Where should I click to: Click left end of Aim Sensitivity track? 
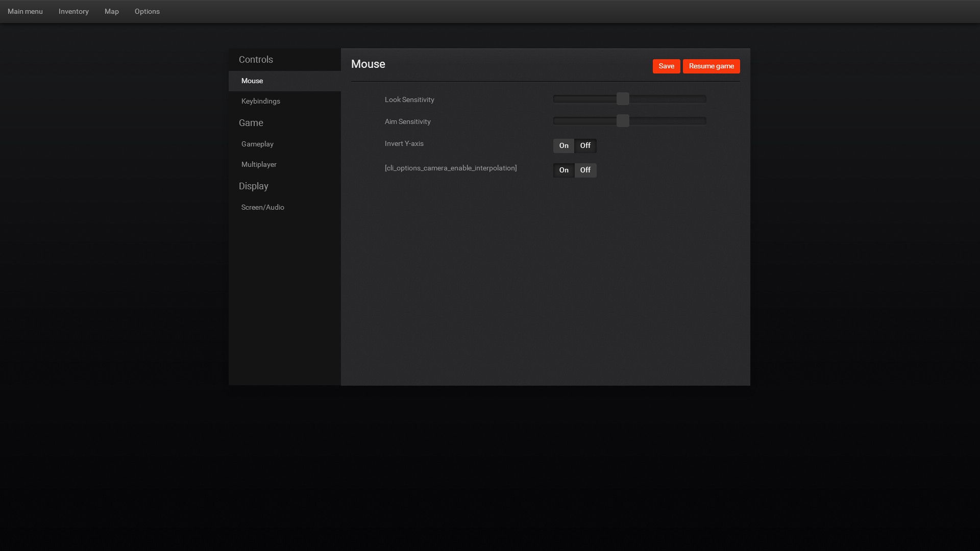click(557, 121)
